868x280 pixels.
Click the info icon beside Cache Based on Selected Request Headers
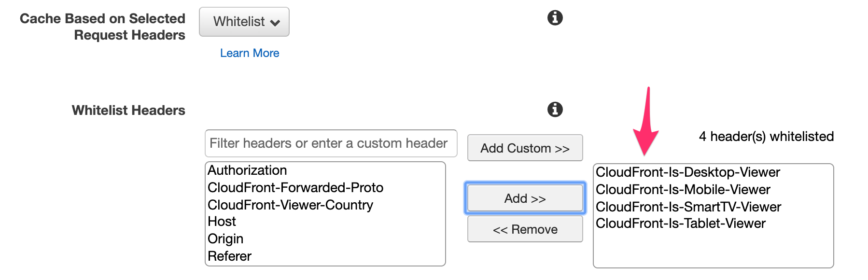pos(554,18)
